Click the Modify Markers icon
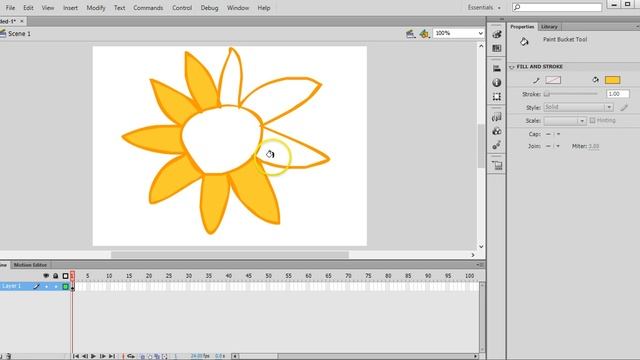The height and width of the screenshot is (360, 640). [x=164, y=357]
